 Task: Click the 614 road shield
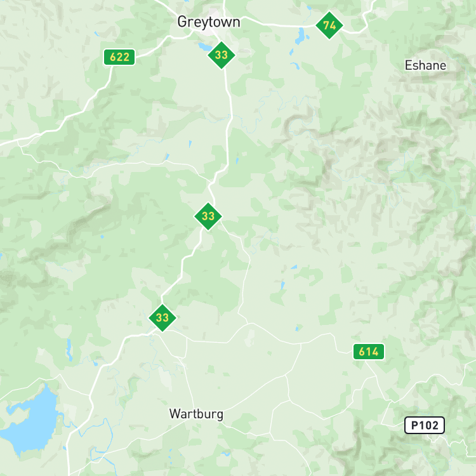pos(369,352)
